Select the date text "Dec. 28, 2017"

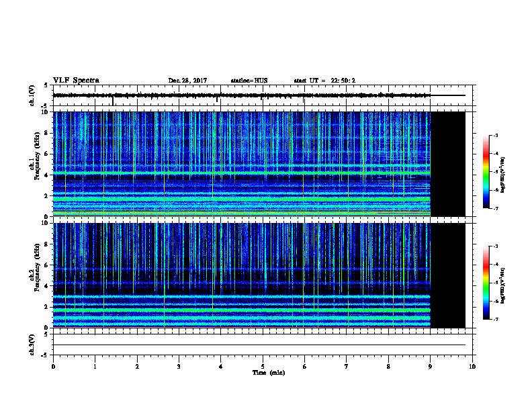click(x=187, y=81)
